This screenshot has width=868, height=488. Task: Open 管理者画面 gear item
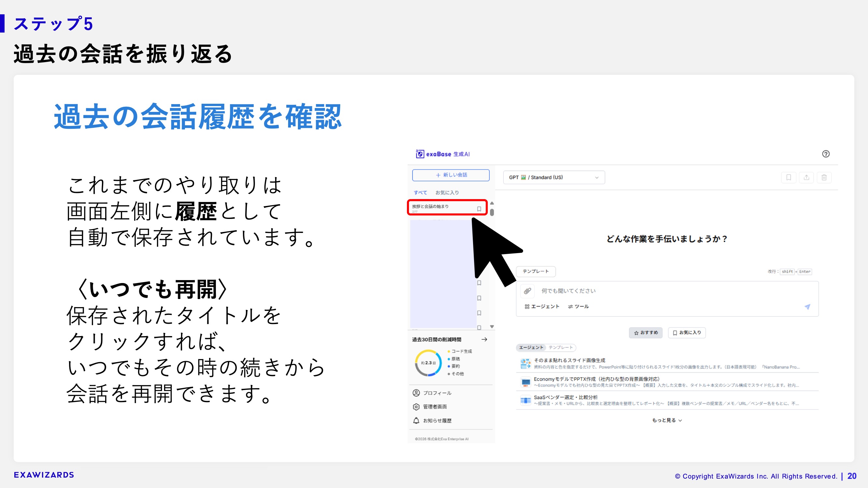(x=430, y=407)
